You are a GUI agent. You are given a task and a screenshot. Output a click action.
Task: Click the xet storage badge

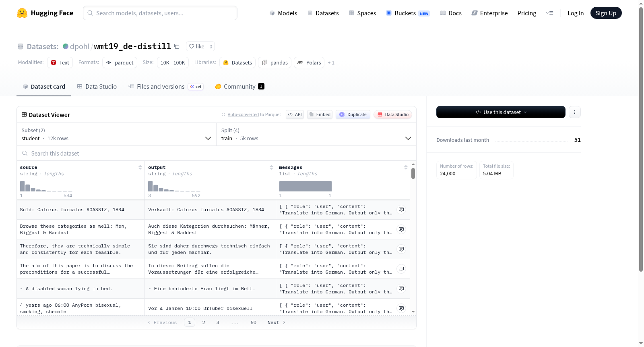[x=196, y=87]
